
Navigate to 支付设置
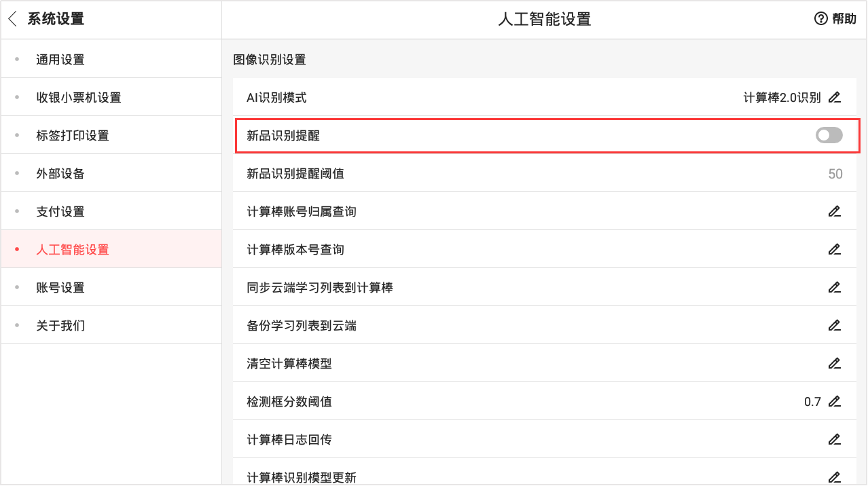60,212
